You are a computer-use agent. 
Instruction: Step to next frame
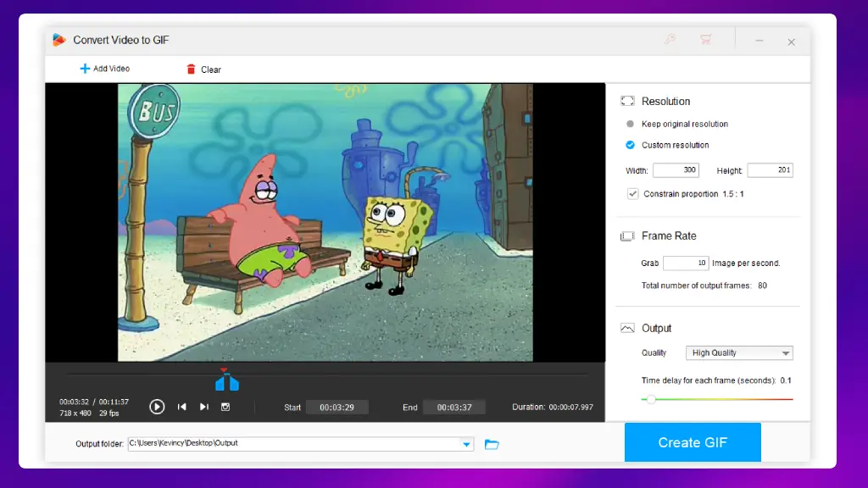pos(203,407)
